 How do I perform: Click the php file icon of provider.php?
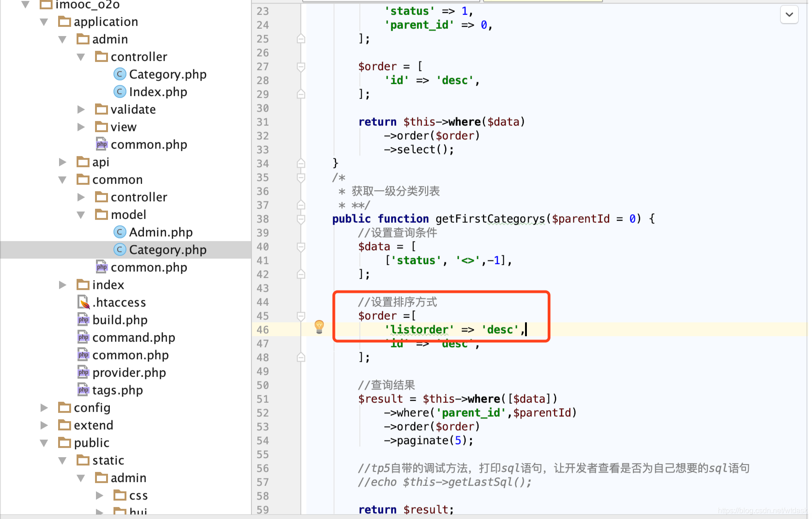point(83,372)
